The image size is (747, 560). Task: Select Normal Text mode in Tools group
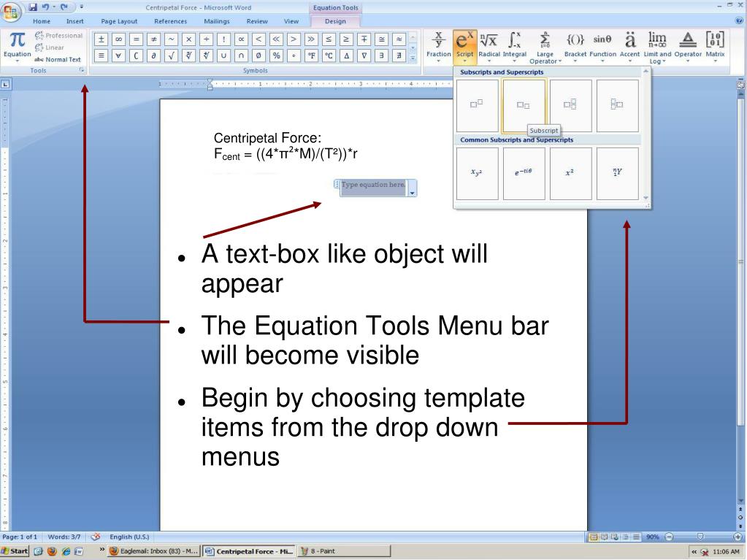pos(58,60)
